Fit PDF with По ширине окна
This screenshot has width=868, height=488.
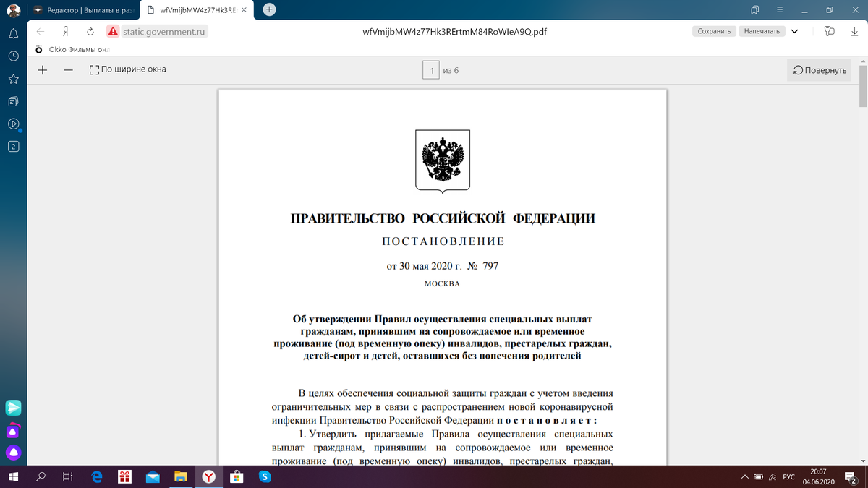[x=128, y=70]
